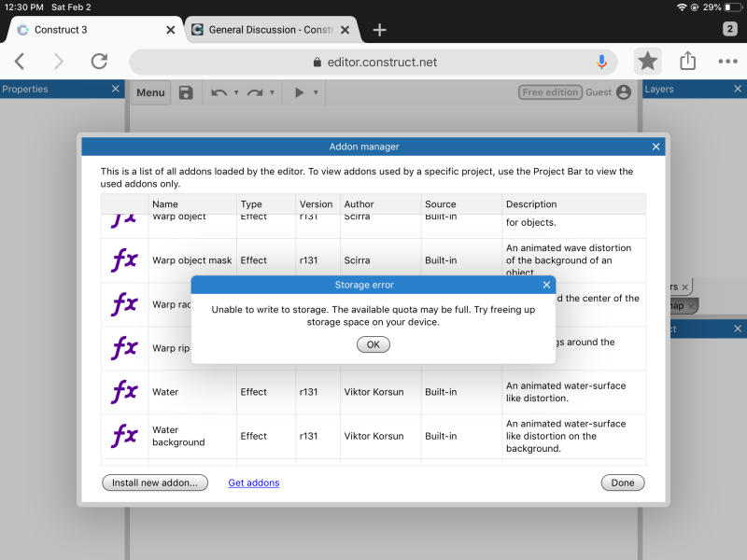Expand the Undo history dropdown arrow
The image size is (747, 560).
pos(236,92)
